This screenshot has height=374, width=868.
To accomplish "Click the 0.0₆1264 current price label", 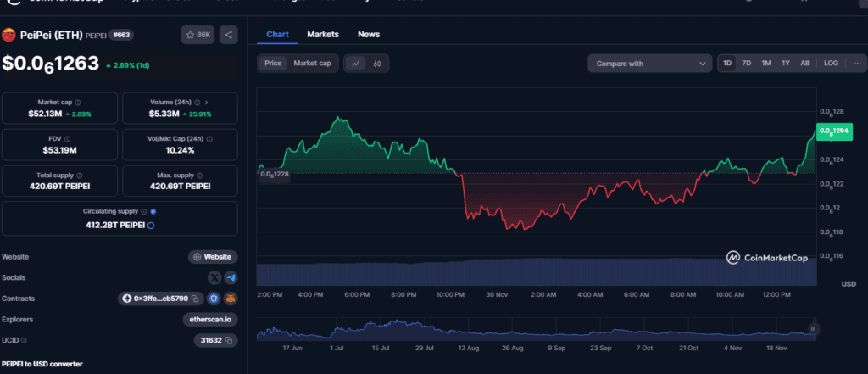I will coord(835,131).
